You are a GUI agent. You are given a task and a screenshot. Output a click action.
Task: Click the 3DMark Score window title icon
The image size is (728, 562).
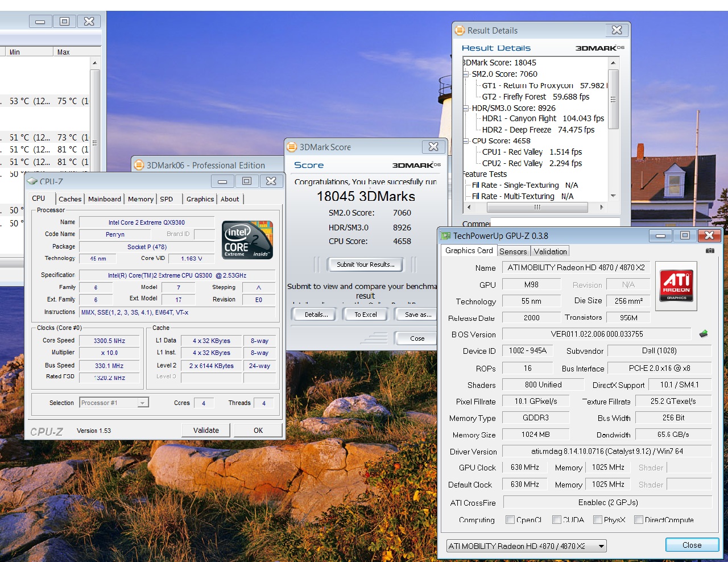coord(292,147)
